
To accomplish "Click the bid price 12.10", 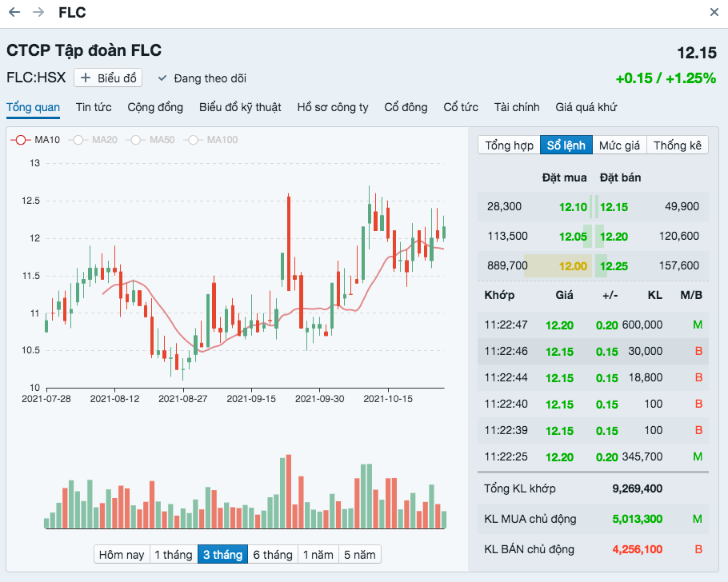I will (x=573, y=207).
